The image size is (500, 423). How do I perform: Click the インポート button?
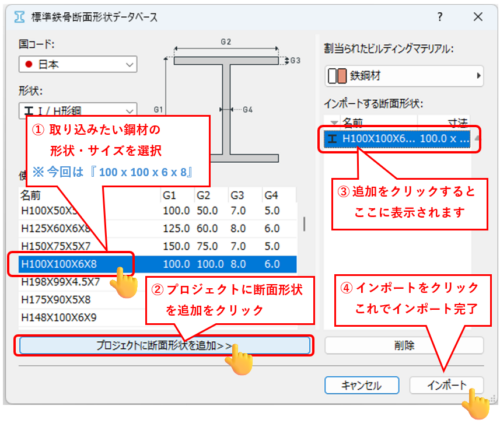pyautogui.click(x=446, y=385)
